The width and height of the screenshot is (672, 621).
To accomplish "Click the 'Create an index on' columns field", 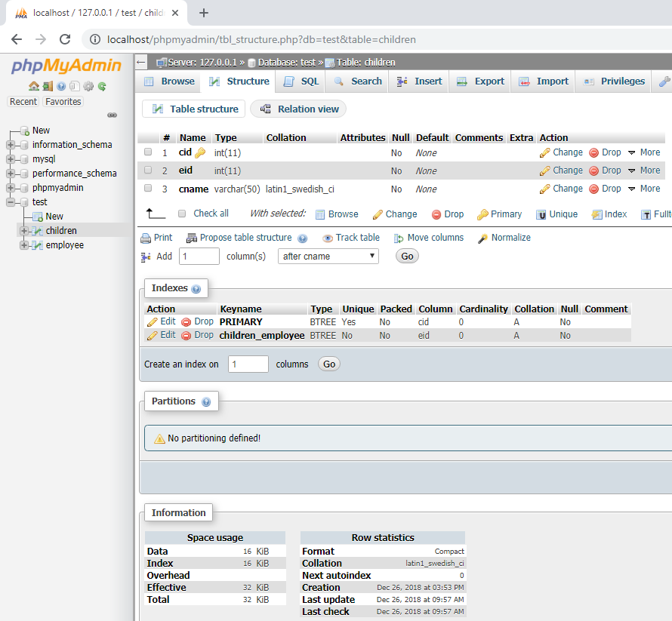I will click(x=248, y=364).
